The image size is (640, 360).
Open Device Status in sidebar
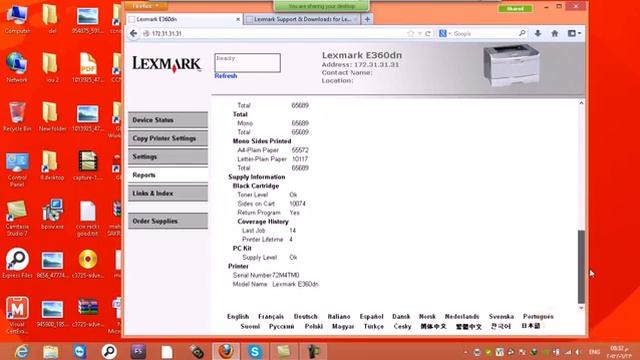[168, 120]
